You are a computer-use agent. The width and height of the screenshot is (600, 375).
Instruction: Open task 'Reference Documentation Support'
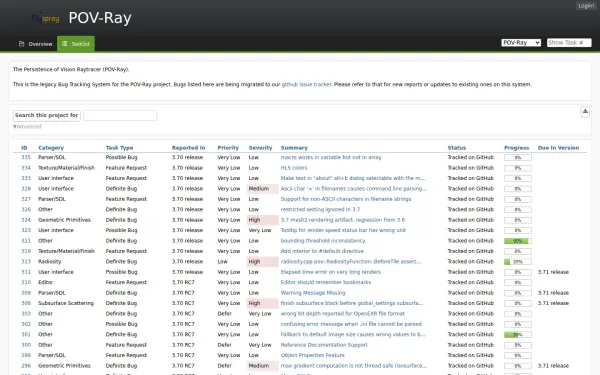tap(324, 345)
